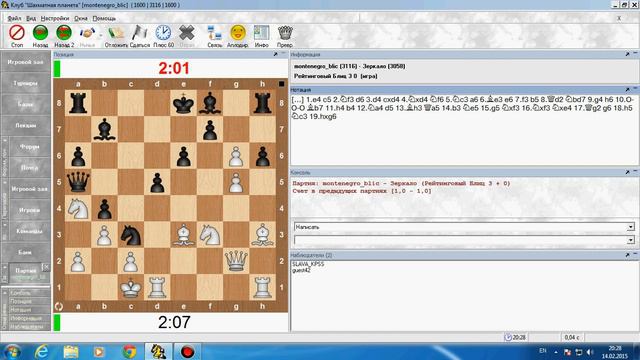Undock the Нотация panel with arrow icon
The image size is (640, 360).
627,89
